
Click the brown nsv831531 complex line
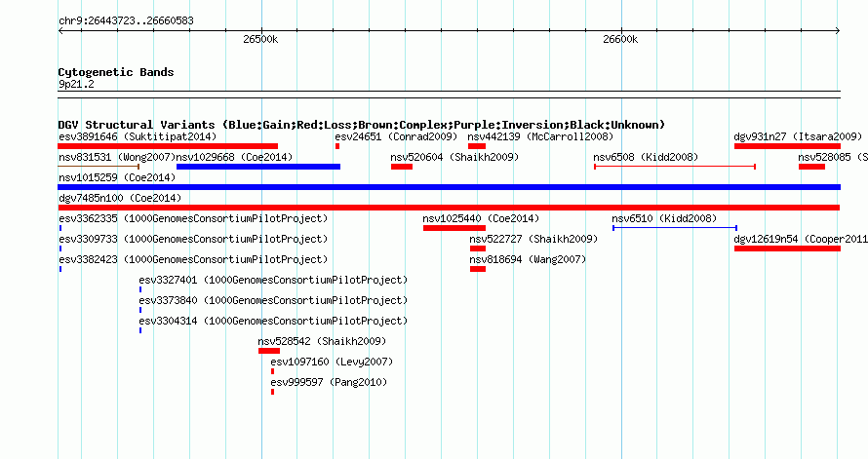(99, 167)
